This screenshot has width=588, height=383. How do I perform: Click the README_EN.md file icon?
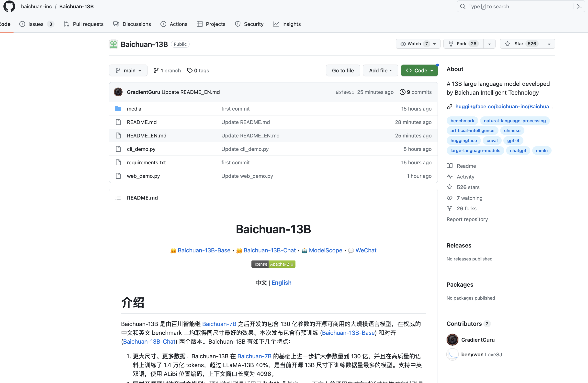coord(118,136)
